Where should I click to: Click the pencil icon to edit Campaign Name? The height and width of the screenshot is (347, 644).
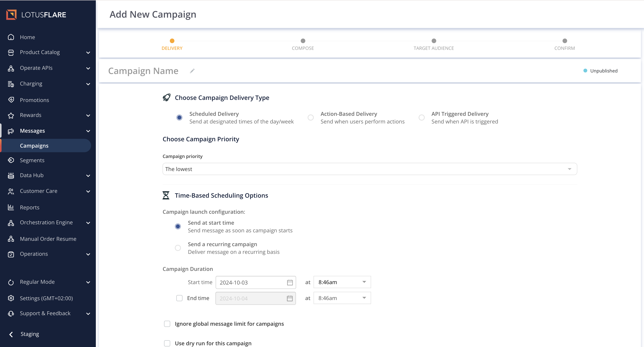tap(192, 71)
